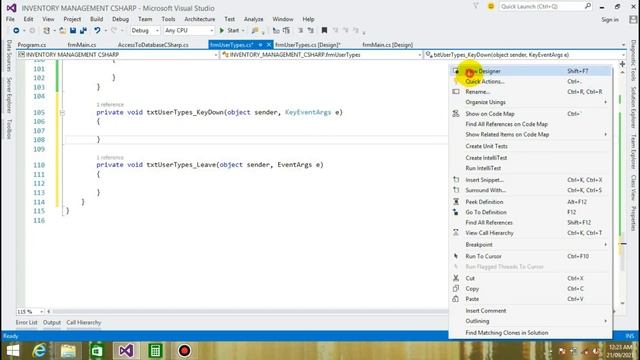Choose View Designer in context menu
640x360 pixels.
[x=530, y=71]
